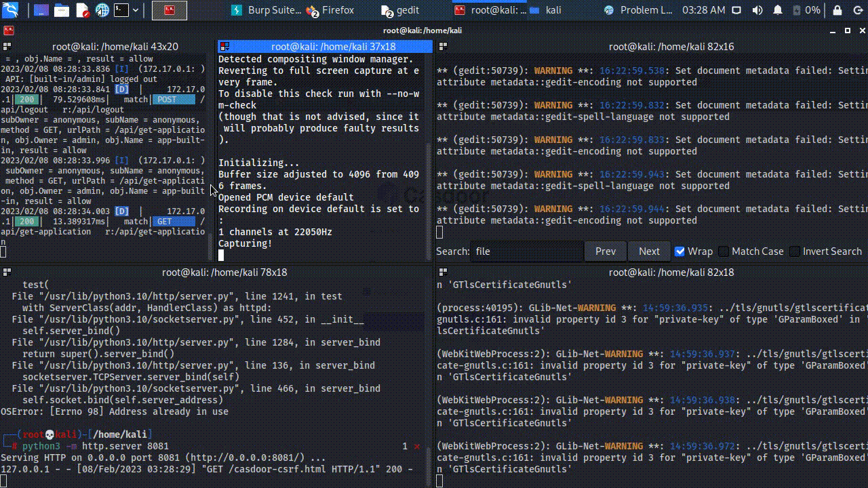Click 'python3 -m http.server 8081' command text
868x488 pixels.
[x=96, y=446]
